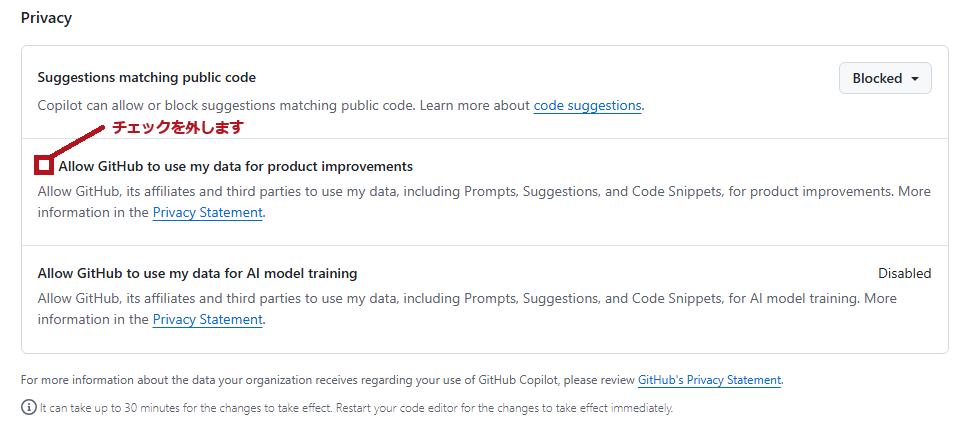The height and width of the screenshot is (427, 967).
Task: Click the Disabled status for AI model training
Action: coord(904,273)
